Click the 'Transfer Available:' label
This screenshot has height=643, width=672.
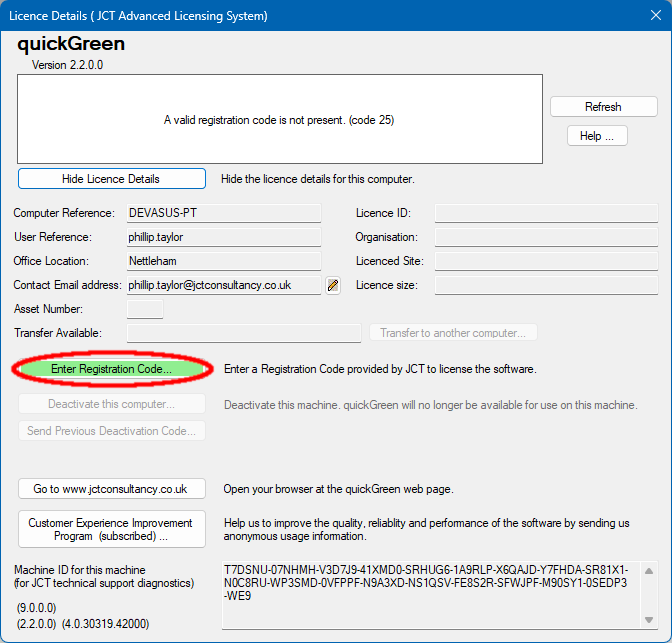(58, 333)
